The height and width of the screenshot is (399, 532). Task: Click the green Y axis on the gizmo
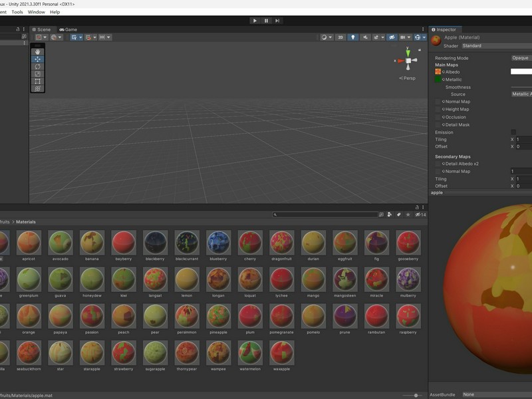click(408, 53)
